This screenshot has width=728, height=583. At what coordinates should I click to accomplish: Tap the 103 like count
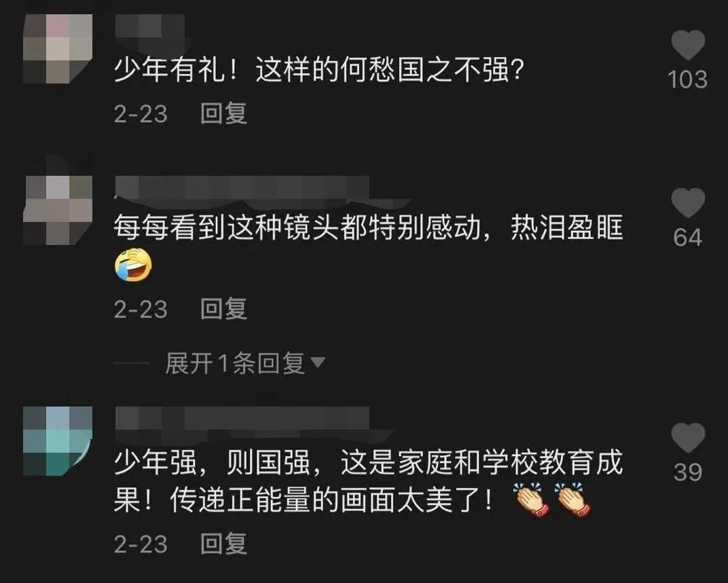click(688, 79)
